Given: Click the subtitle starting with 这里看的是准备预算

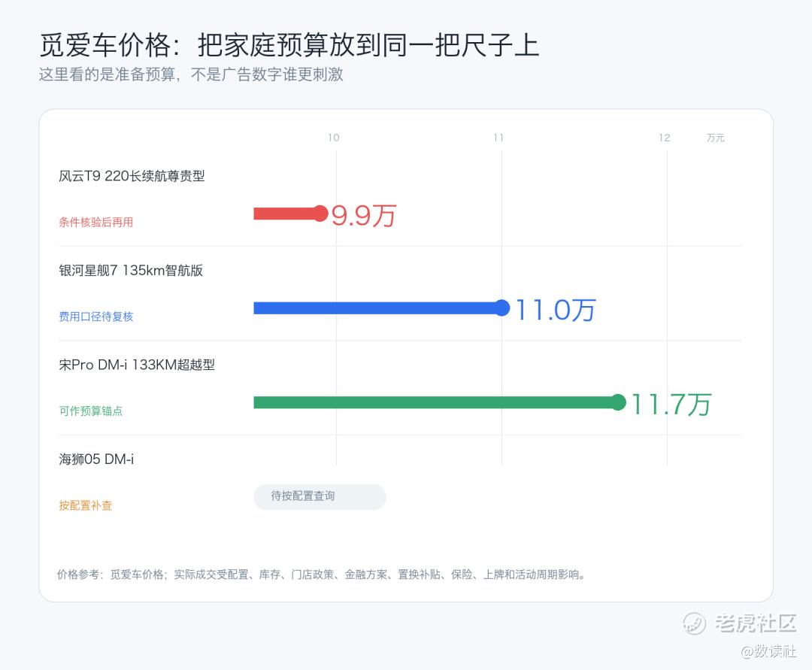Looking at the screenshot, I should coord(191,74).
